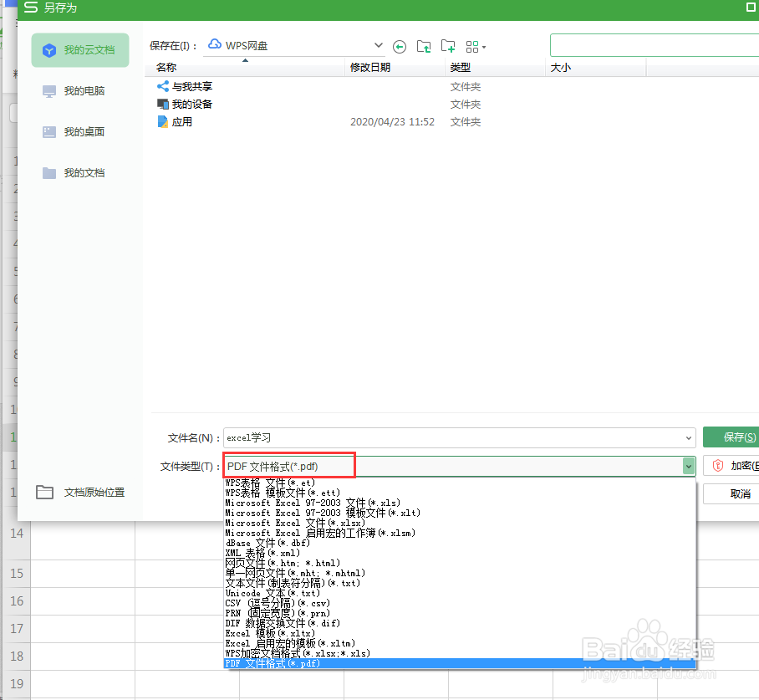
Task: Open the view mode grid dropdown
Action: tap(476, 47)
